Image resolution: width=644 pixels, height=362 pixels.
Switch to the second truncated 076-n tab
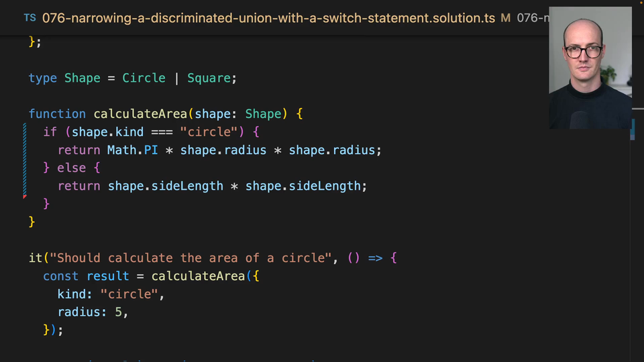pos(531,17)
